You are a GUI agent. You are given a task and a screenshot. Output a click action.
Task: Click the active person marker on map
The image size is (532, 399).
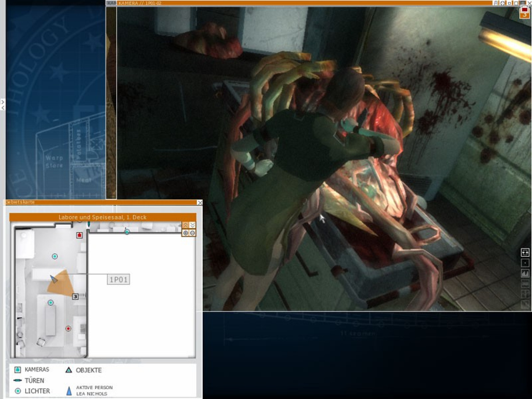tap(54, 279)
